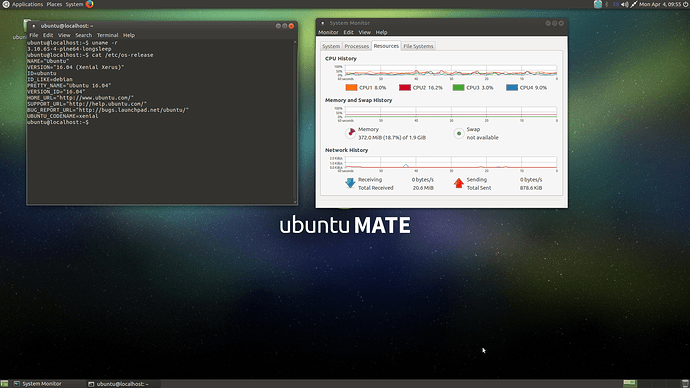Click the UBUNTU_CODENAME=xenial line

point(62,116)
